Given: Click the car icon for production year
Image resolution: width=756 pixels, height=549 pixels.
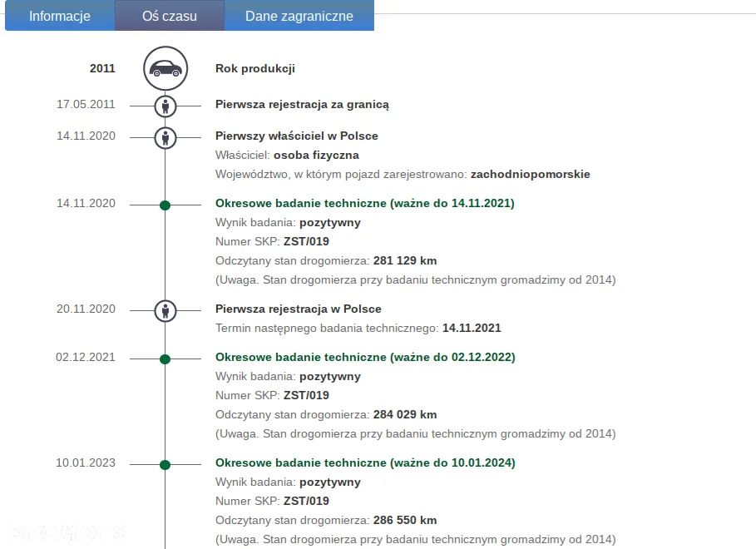Looking at the screenshot, I should coord(166,69).
